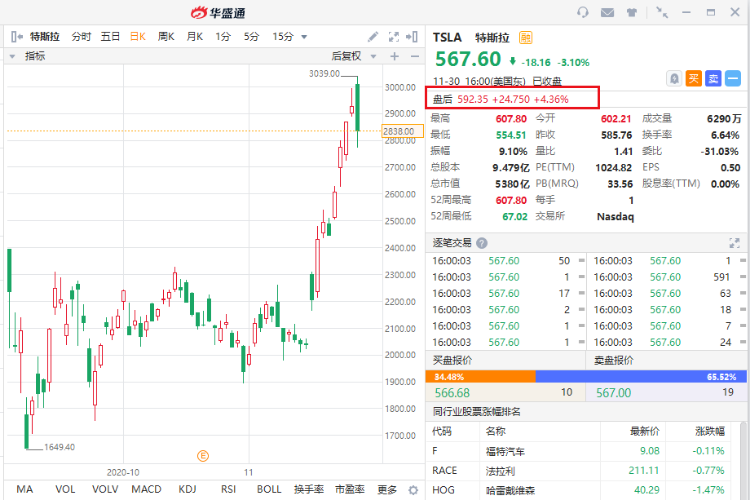Viewport: 750px width, 500px height.
Task: Click the 融 margin badge icon
Action: tap(526, 37)
